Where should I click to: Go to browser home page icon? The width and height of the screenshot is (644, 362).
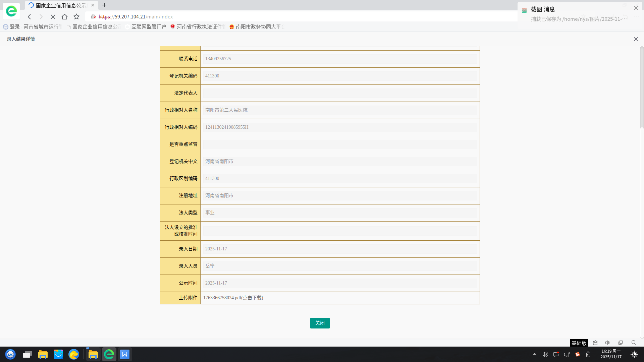(x=65, y=17)
